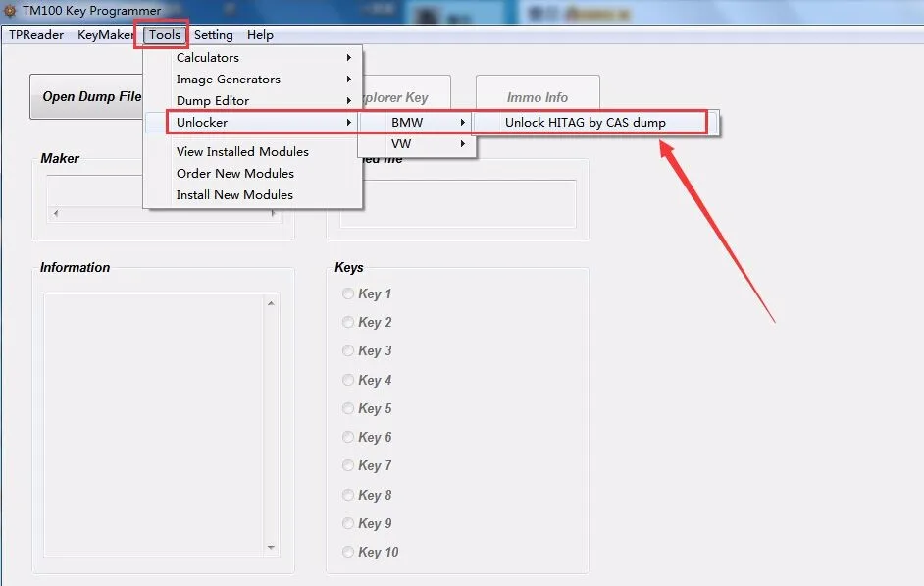This screenshot has width=924, height=586.
Task: Open the Setting menu
Action: (213, 34)
